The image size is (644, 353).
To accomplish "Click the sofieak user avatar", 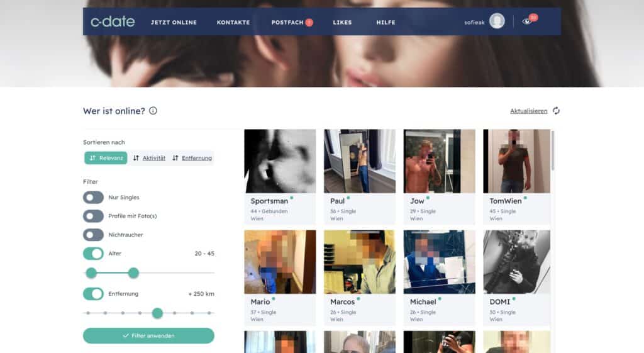I will [x=497, y=21].
